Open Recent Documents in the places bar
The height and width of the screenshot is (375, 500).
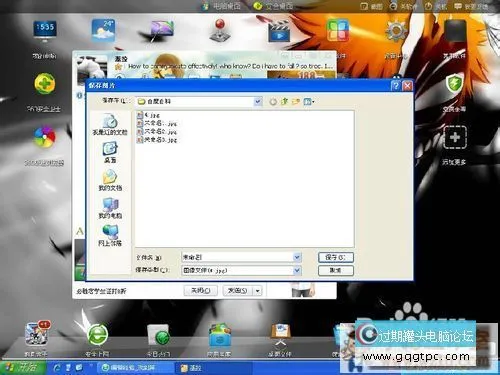(110, 125)
